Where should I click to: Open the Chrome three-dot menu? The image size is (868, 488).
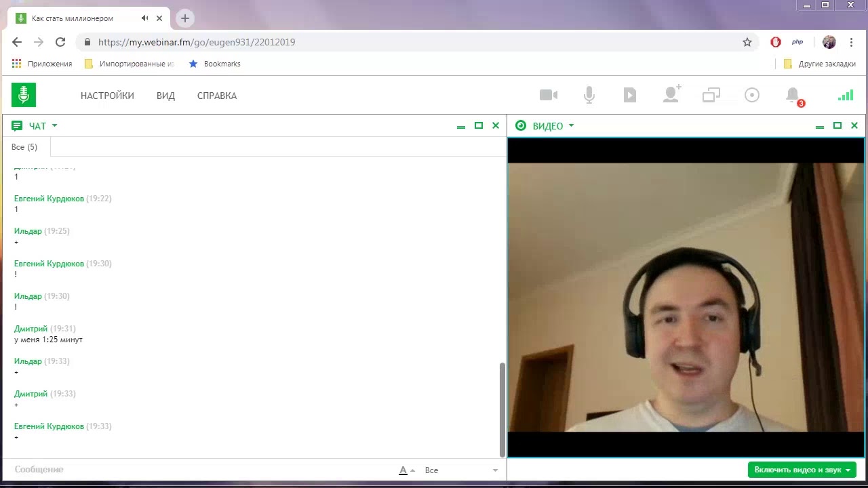tap(852, 42)
